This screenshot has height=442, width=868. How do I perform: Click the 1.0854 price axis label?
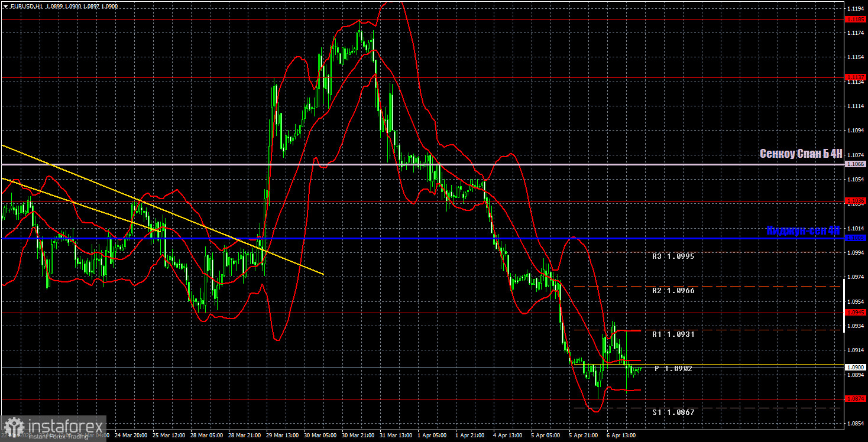click(856, 423)
